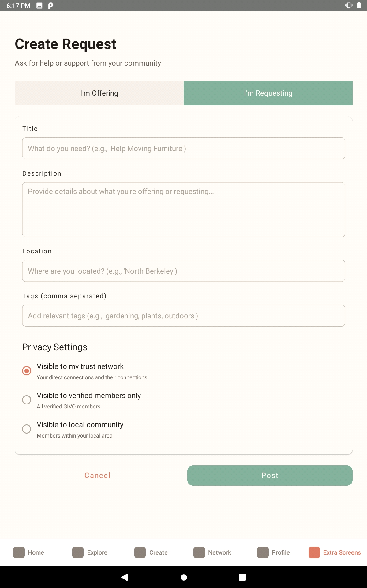Tap the Android recent apps square
The image size is (367, 588).
click(242, 577)
